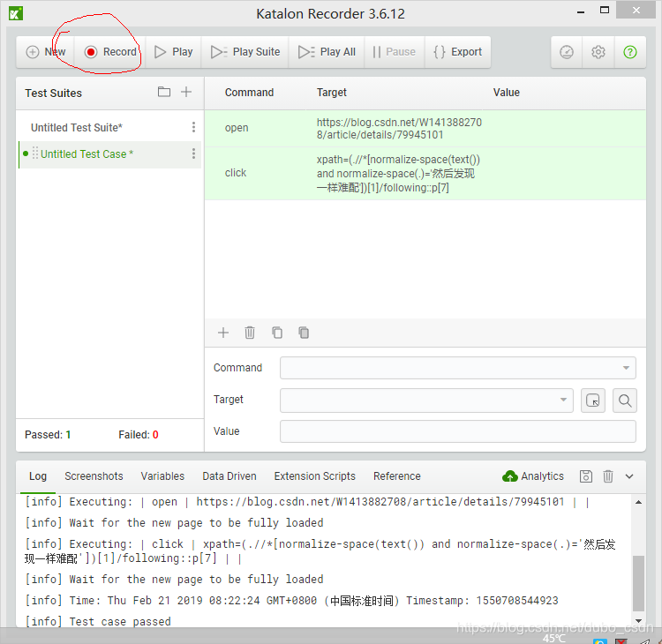The height and width of the screenshot is (644, 662).
Task: Open the speed gauge setting icon
Action: click(x=567, y=52)
